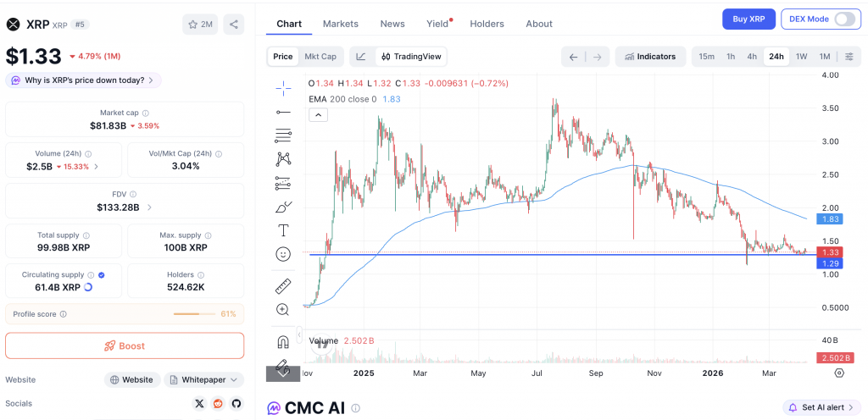Activate the magnet snap mode

tap(283, 341)
